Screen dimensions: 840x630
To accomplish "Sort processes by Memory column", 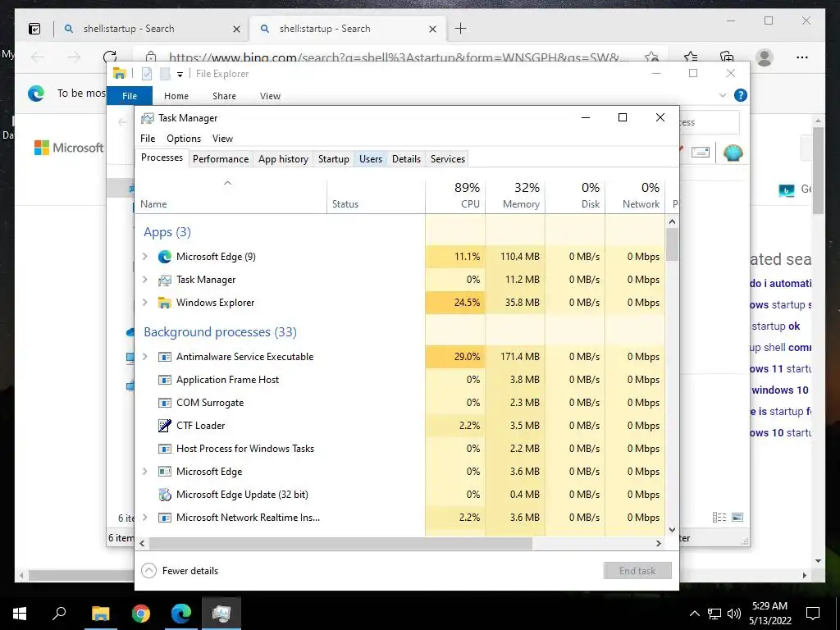I will [x=515, y=196].
